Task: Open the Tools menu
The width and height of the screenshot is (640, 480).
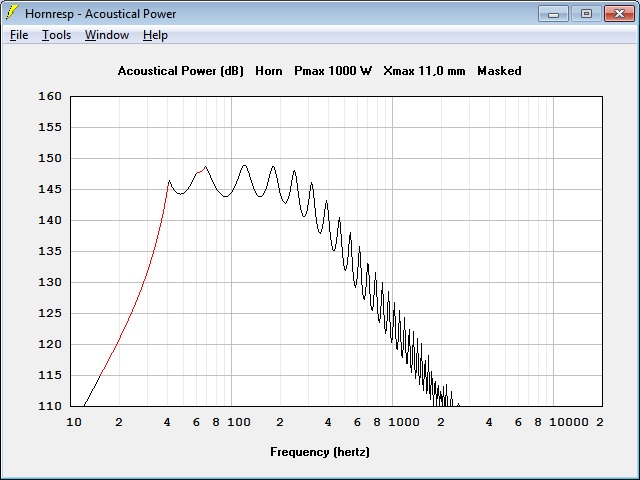Action: pos(56,35)
